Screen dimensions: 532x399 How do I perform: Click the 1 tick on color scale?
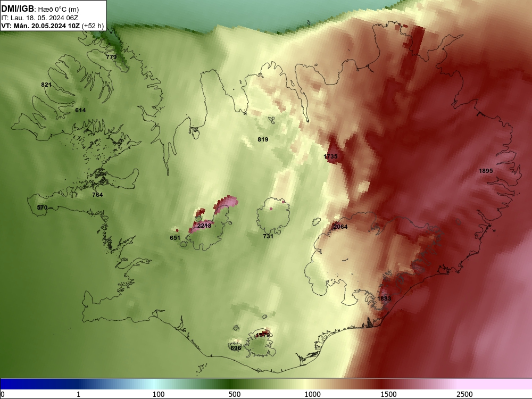(78, 394)
